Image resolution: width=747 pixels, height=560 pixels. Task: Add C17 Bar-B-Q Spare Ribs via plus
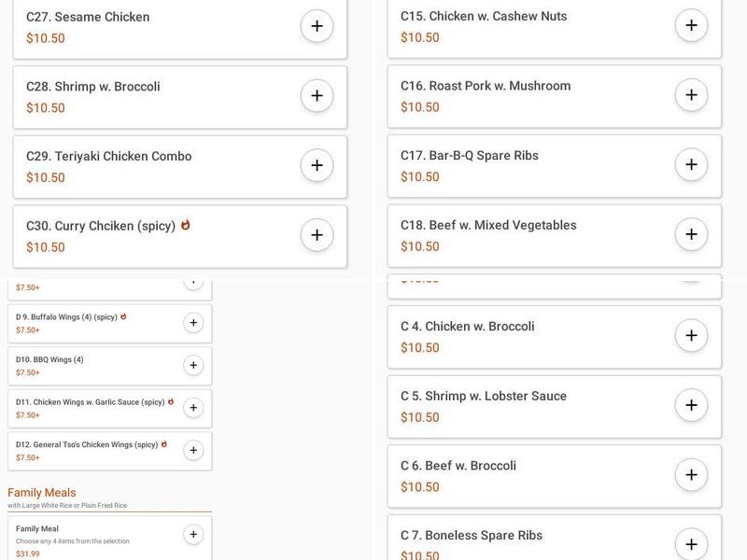click(691, 164)
